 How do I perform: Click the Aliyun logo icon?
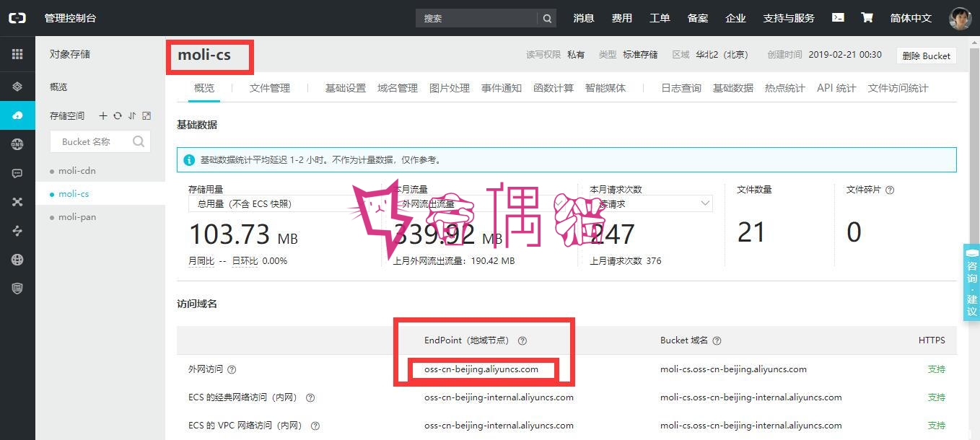(17, 18)
